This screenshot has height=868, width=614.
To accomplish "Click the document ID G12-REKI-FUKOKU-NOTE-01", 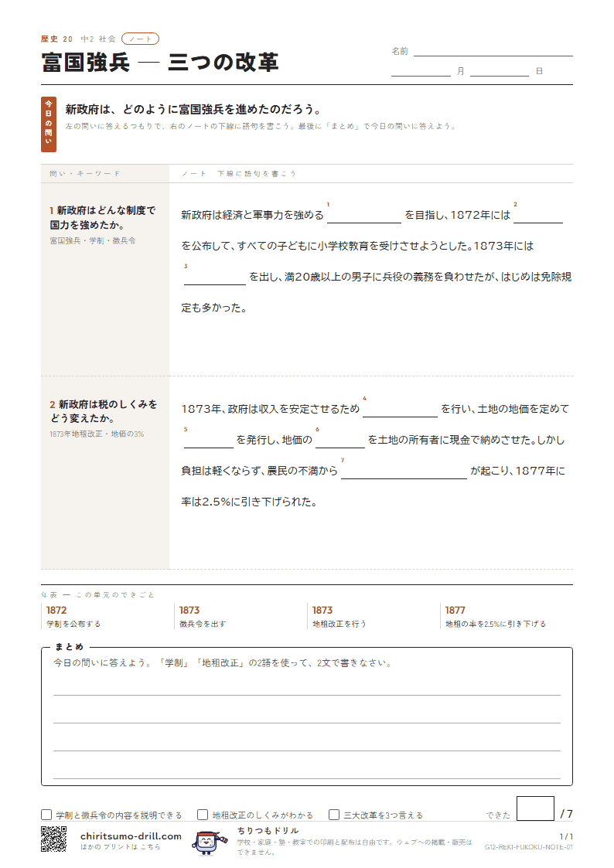I will 529,847.
